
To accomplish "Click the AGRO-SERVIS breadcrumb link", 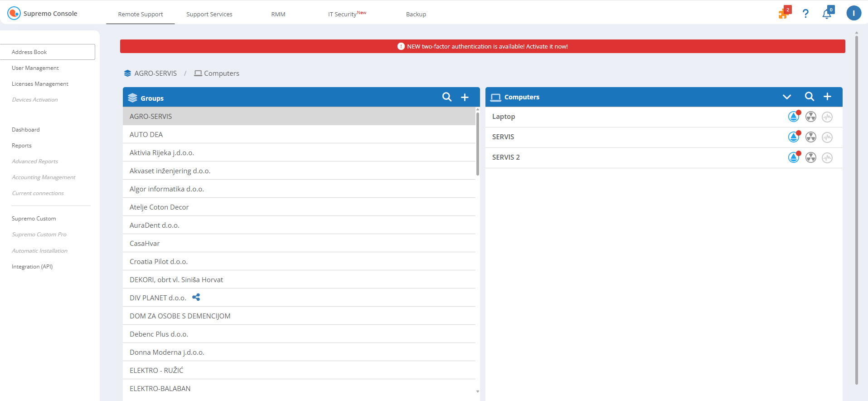I will tap(155, 73).
